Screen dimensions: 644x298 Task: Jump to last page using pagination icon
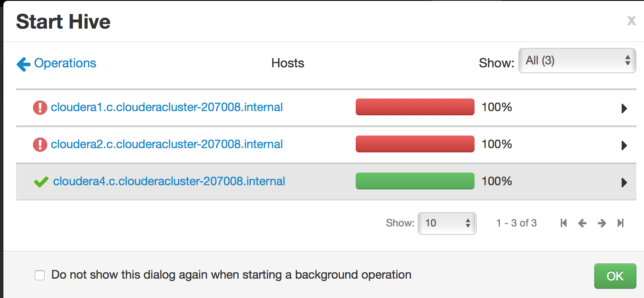pyautogui.click(x=620, y=223)
